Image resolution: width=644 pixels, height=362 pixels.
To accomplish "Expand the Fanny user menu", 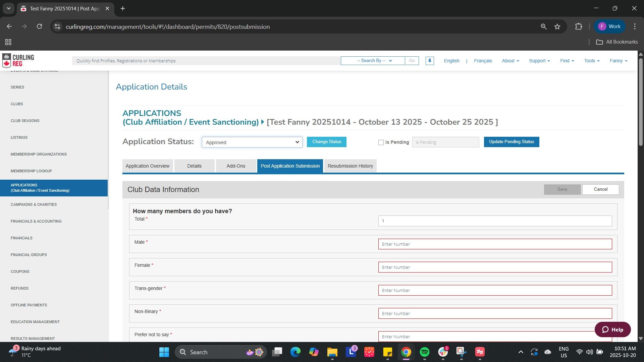I will pyautogui.click(x=618, y=61).
